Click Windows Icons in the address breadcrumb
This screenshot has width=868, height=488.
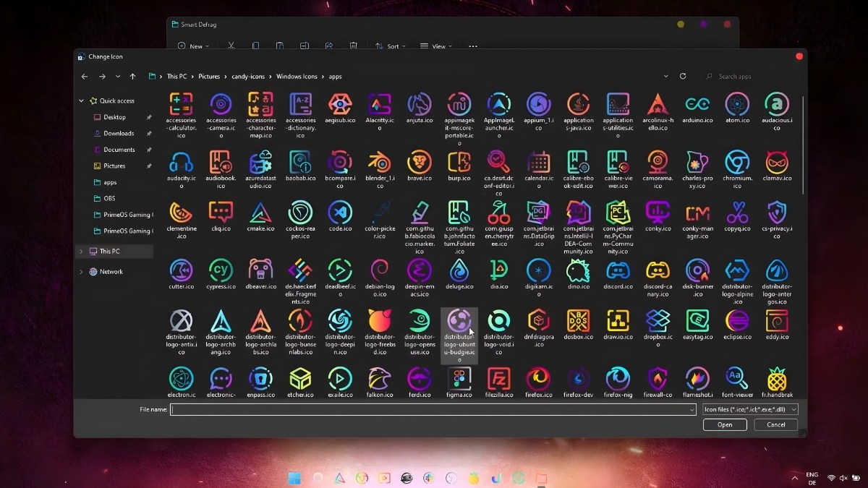click(x=297, y=77)
